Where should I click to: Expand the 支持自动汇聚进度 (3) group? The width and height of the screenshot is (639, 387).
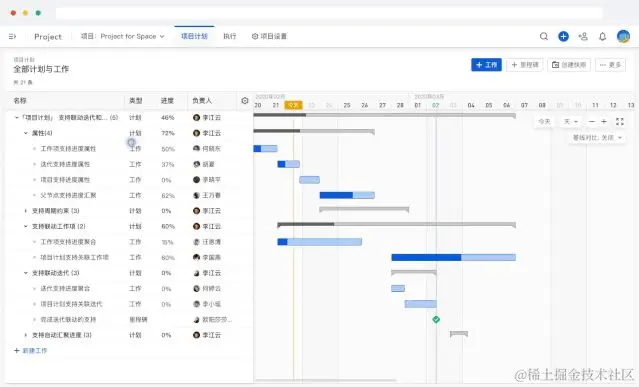26,335
